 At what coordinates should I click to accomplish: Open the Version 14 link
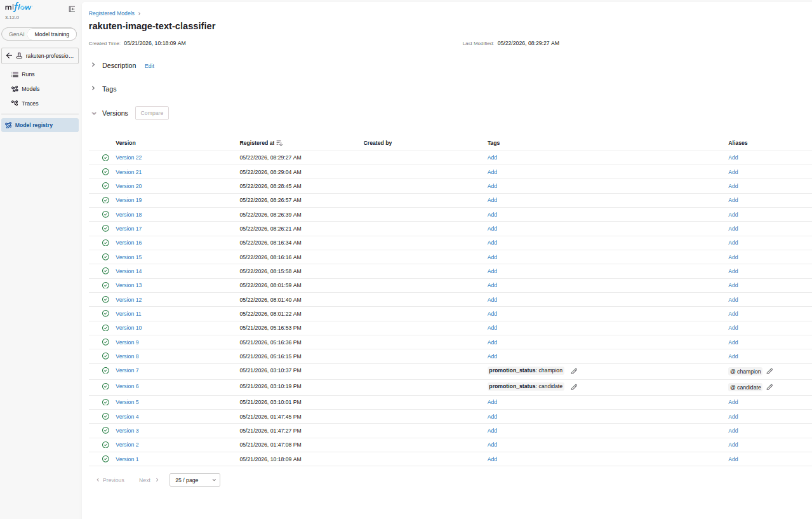(129, 271)
